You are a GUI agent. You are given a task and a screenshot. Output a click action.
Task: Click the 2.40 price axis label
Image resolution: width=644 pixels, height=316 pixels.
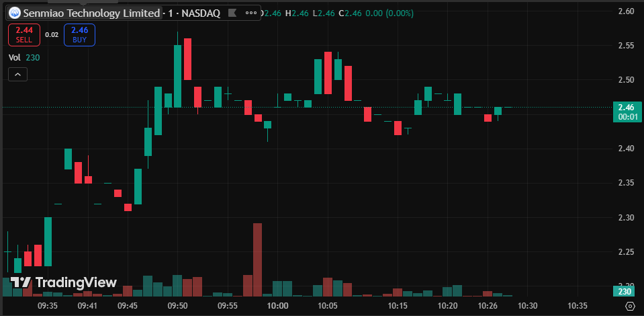[x=627, y=149]
